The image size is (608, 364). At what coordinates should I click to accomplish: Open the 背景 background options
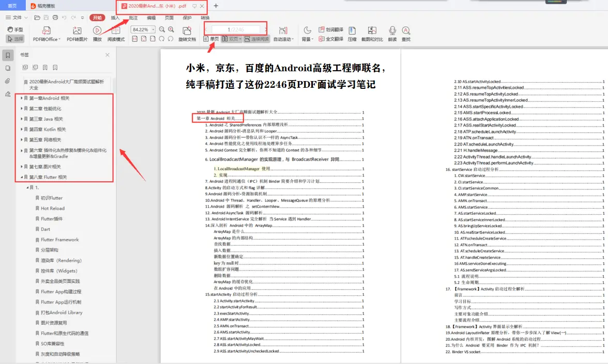(x=307, y=34)
